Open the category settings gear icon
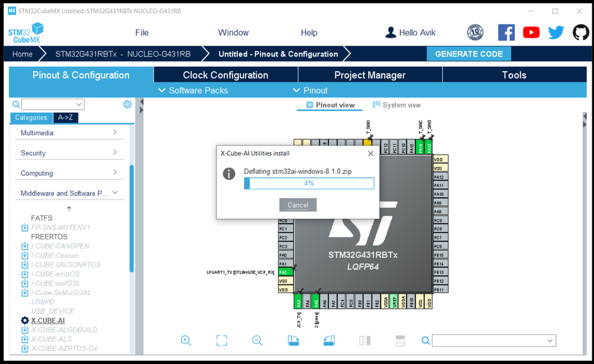Screen dimensions: 594x364 click(127, 105)
